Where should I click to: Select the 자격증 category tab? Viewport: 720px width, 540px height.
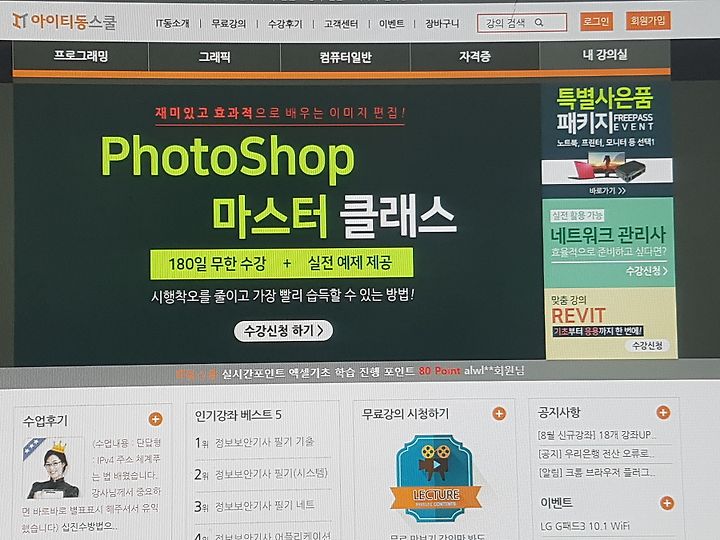(475, 56)
